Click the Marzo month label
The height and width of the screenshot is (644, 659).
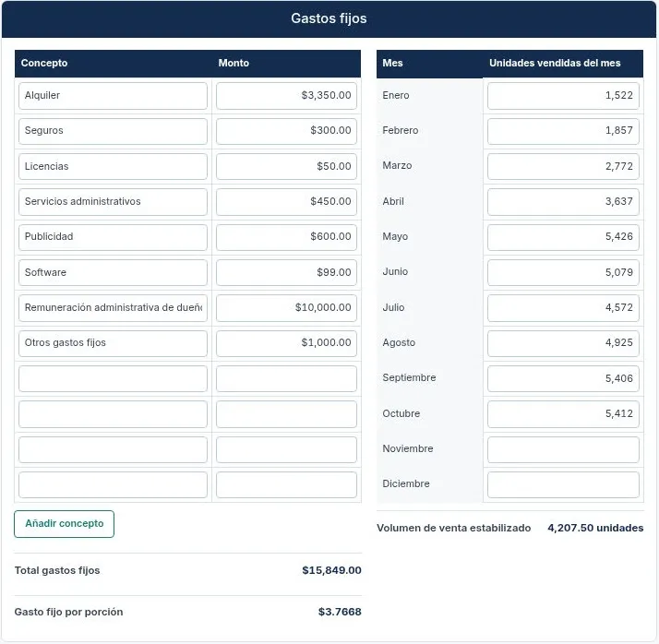tap(397, 165)
